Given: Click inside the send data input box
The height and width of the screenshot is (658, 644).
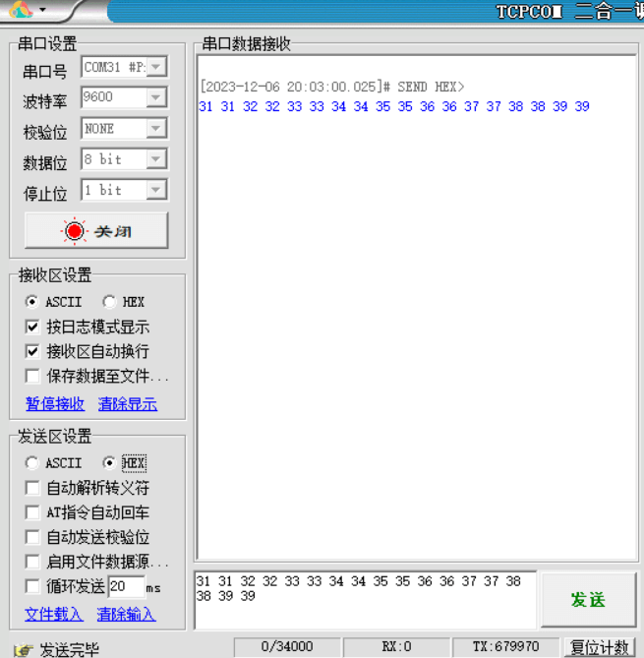Looking at the screenshot, I should coord(366,600).
